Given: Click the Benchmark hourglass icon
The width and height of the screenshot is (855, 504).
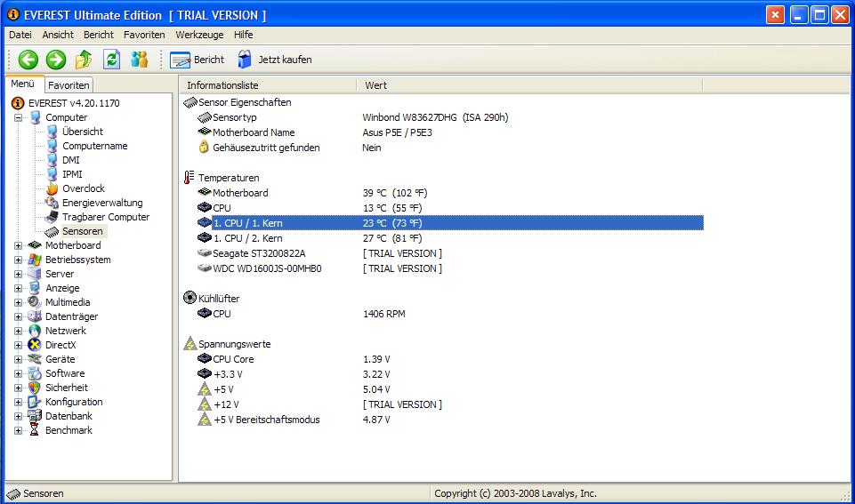Looking at the screenshot, I should (x=35, y=430).
